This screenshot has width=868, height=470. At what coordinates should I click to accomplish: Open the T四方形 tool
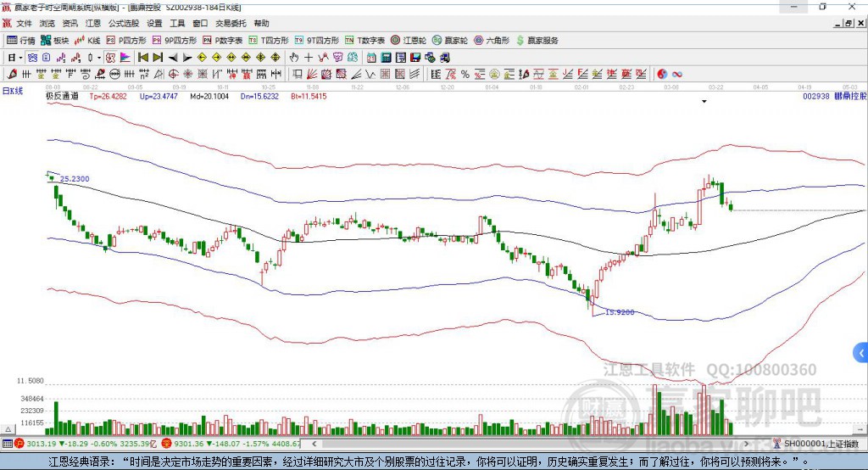269,41
